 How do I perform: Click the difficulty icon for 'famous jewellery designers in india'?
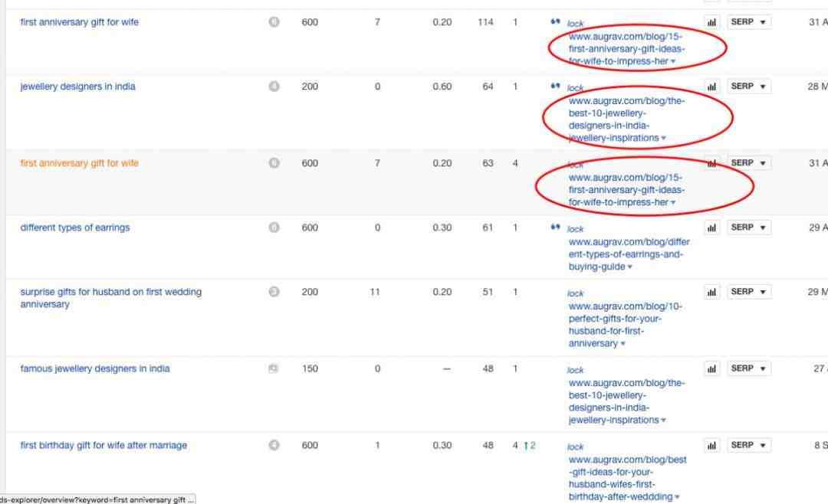[273, 369]
